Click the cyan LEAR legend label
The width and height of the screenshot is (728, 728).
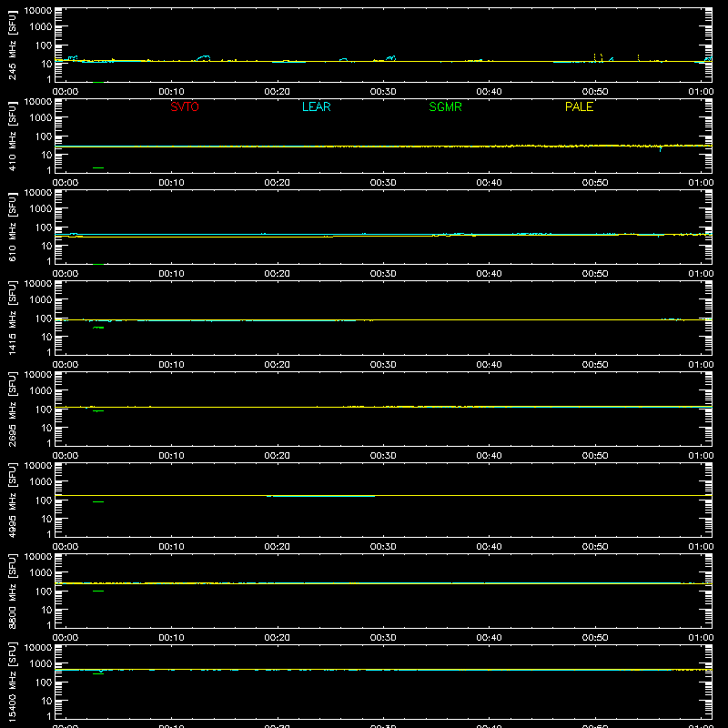(x=316, y=106)
